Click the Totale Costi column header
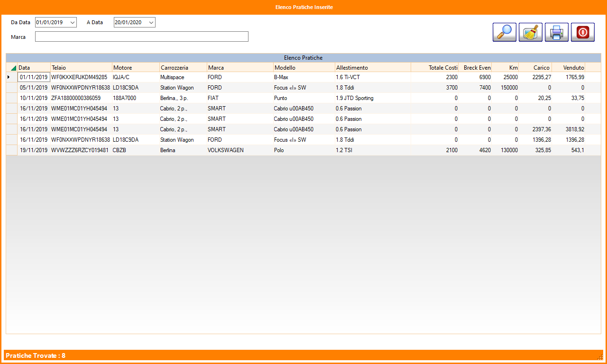This screenshot has width=607, height=364. 435,67
